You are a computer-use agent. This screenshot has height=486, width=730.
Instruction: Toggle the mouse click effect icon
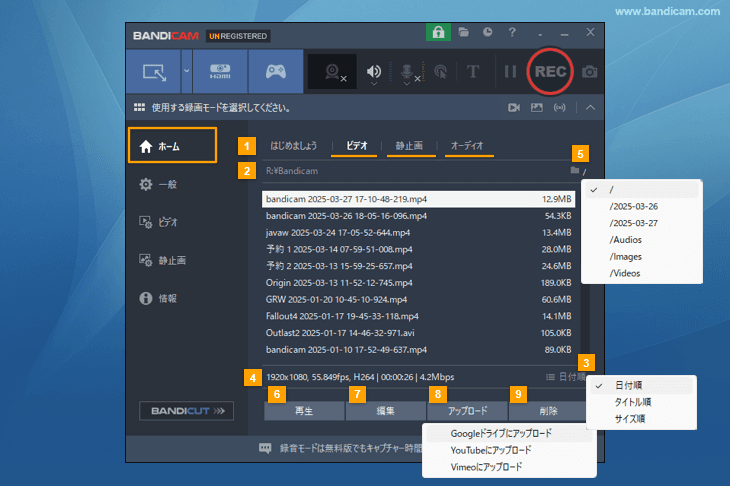click(440, 72)
